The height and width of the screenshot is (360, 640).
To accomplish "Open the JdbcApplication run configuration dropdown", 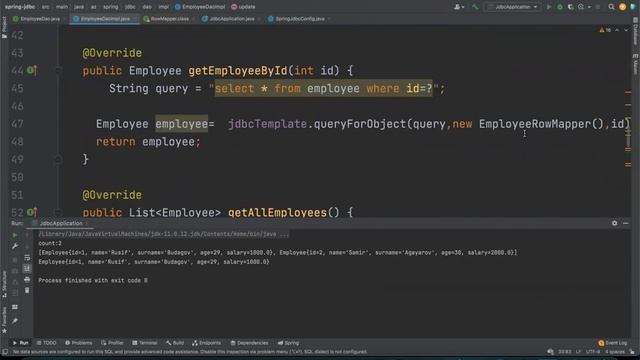I will 513,7.
